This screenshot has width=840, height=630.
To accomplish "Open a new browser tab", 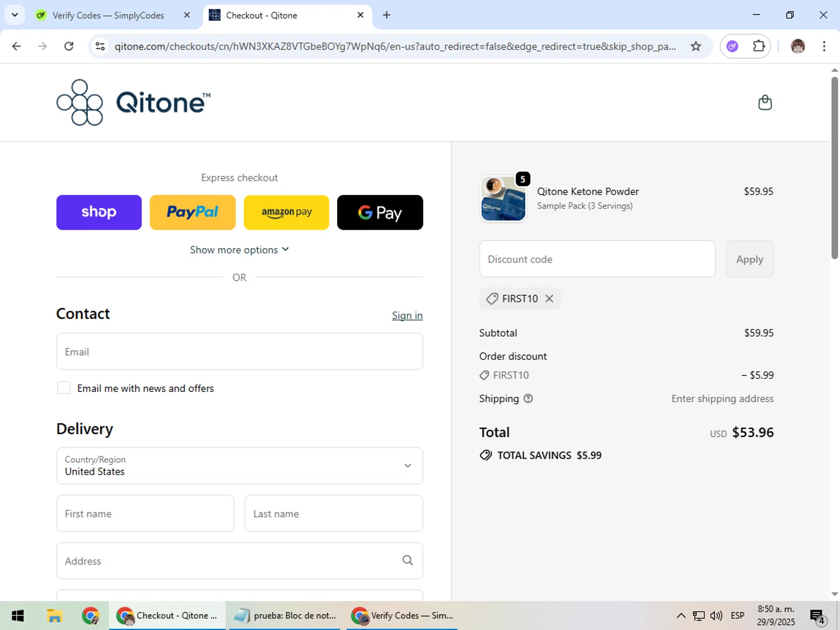I will tap(386, 15).
